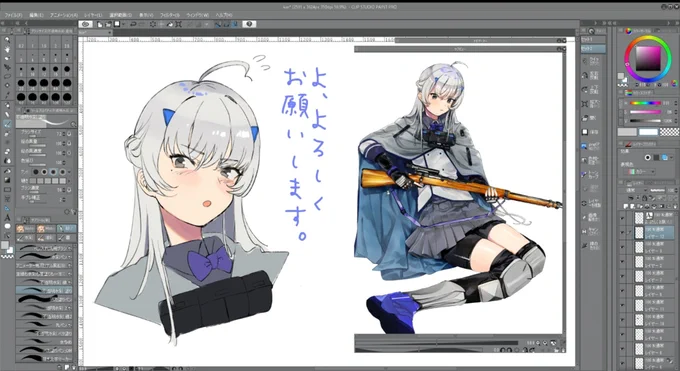This screenshot has height=371, width=680.
Task: Expand the Save dropdown arrow in command bar
Action: click(x=123, y=24)
